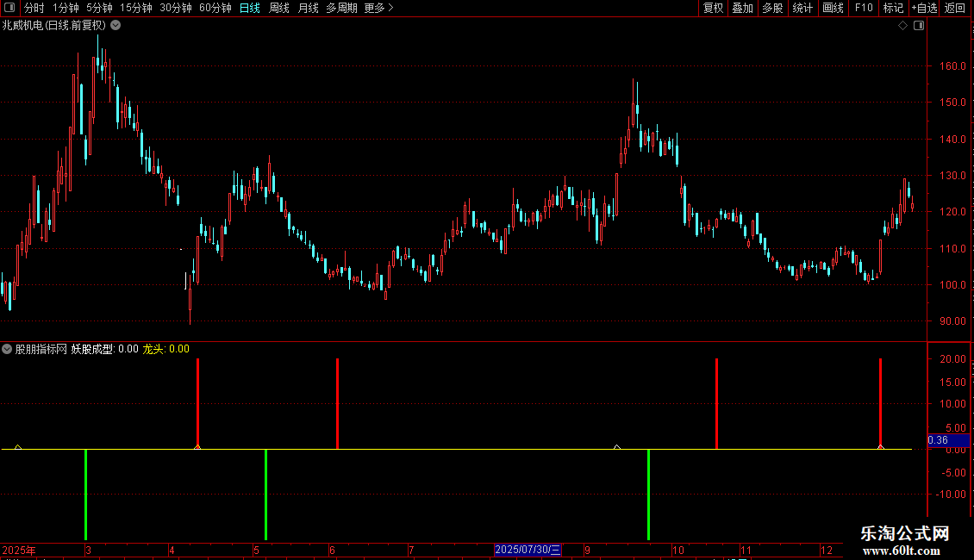This screenshot has height=560, width=974.
Task: Click the 160.0 price axis label
Action: (x=952, y=65)
